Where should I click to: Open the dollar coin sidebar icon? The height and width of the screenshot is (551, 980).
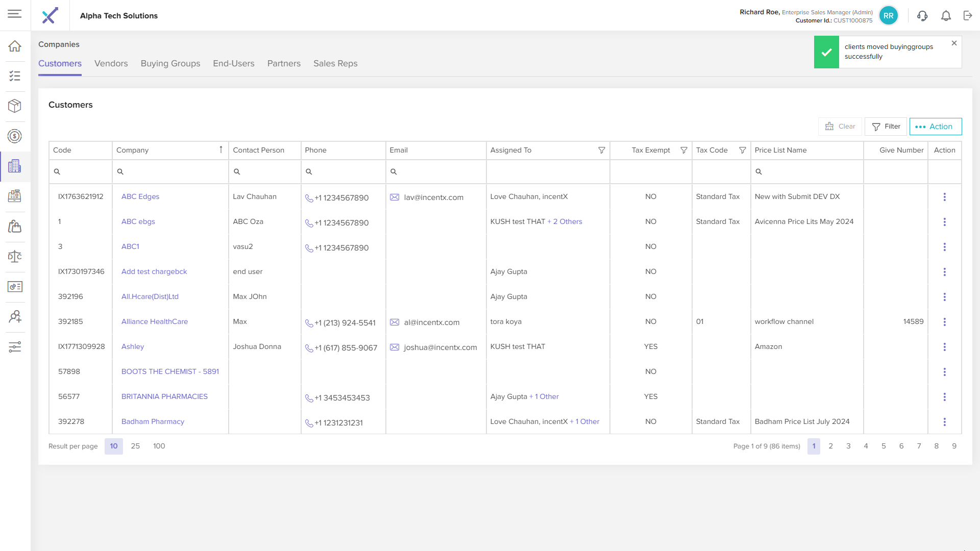pos(15,136)
